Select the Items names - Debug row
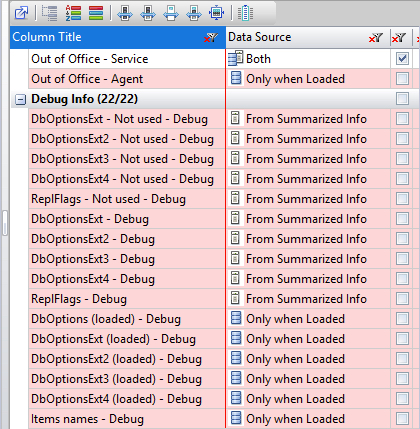420x429 pixels. [x=127, y=419]
